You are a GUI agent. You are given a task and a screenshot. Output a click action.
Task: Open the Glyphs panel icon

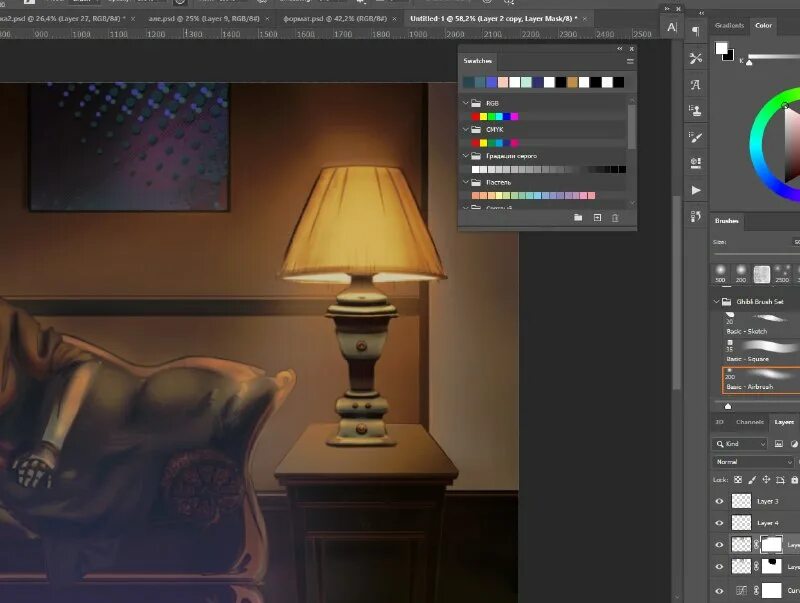[695, 85]
